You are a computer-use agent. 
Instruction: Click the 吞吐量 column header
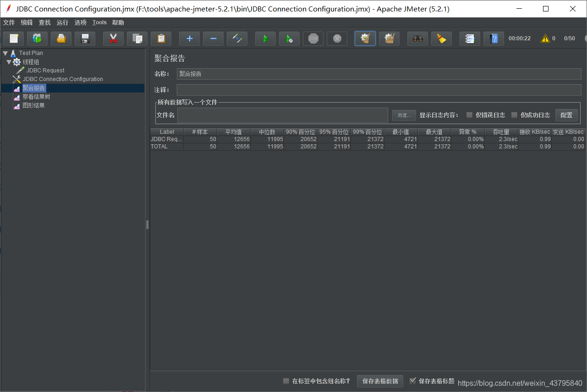(501, 132)
